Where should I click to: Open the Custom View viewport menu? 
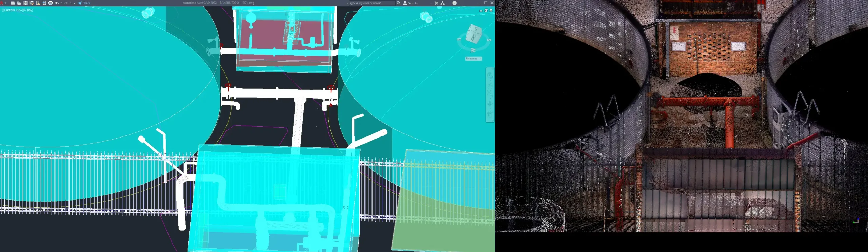(13, 10)
